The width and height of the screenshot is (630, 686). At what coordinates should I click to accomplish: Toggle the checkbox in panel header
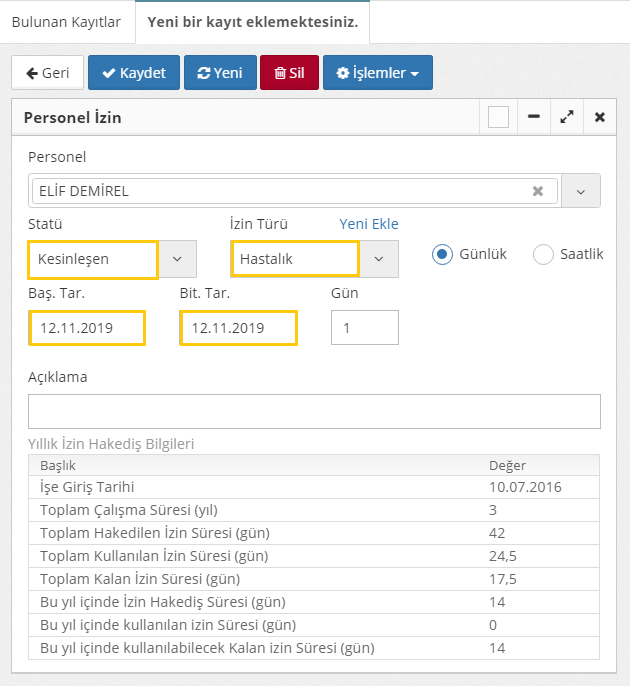(498, 117)
